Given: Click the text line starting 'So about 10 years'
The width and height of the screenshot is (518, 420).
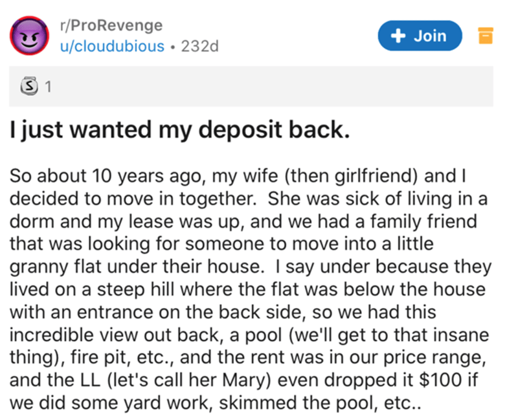Looking at the screenshot, I should (x=238, y=176).
